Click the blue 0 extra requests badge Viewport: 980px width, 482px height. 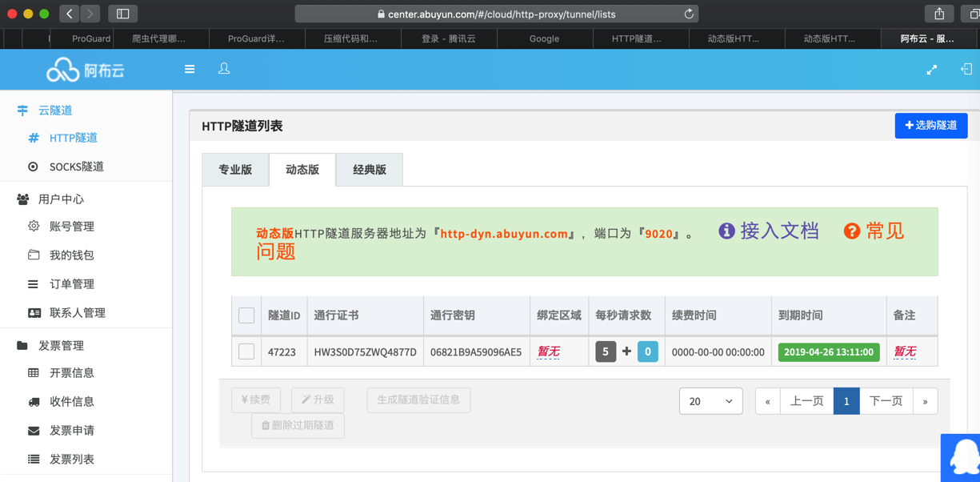[648, 351]
